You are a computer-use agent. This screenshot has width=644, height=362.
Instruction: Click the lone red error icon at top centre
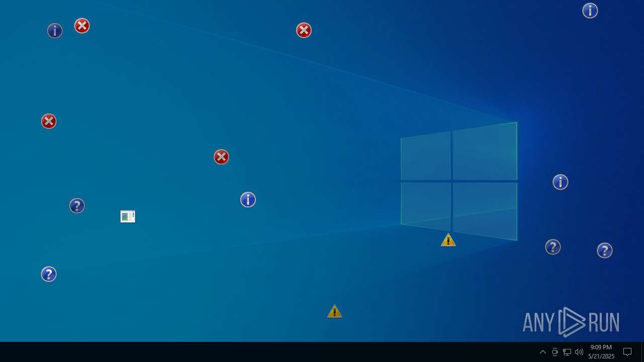coord(304,30)
